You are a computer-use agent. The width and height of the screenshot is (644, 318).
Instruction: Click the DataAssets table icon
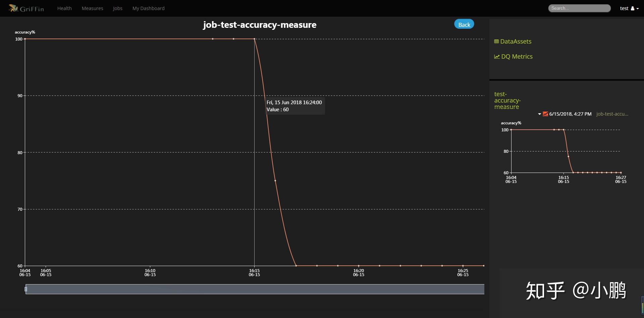pos(496,42)
